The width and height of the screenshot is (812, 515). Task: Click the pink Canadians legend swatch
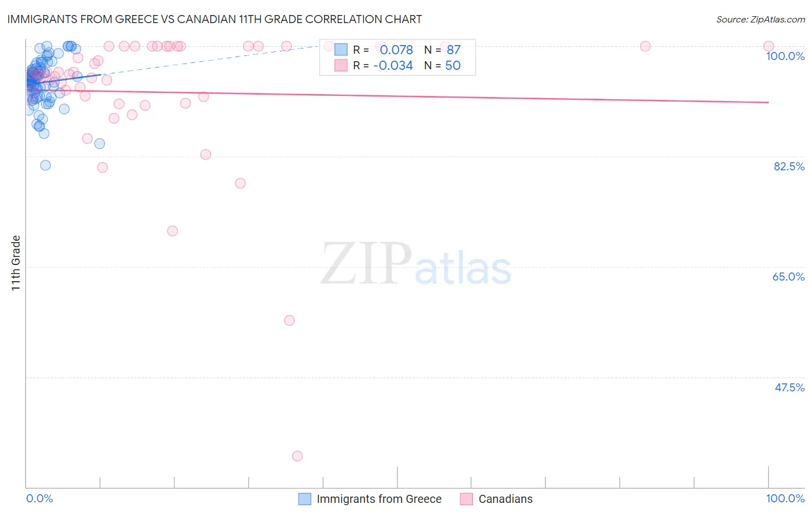[466, 499]
